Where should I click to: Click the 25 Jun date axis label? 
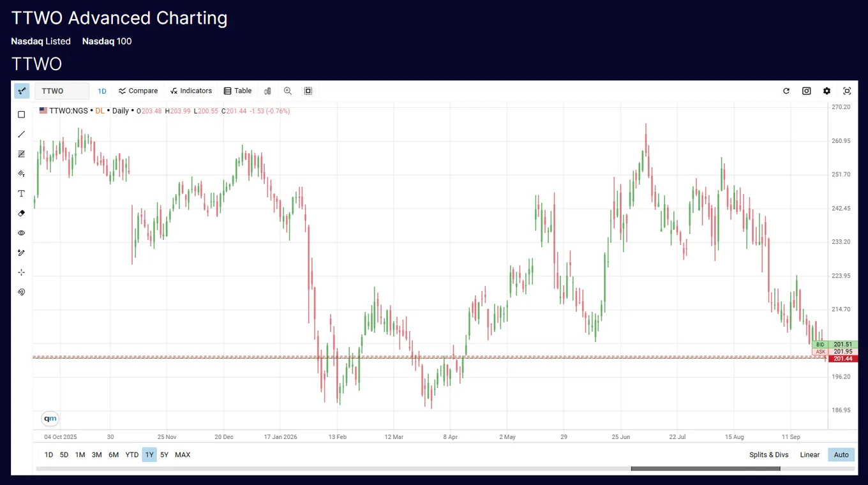click(x=620, y=437)
